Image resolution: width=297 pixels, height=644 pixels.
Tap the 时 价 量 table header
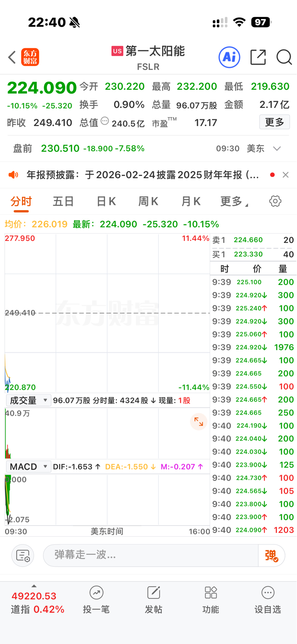click(253, 269)
